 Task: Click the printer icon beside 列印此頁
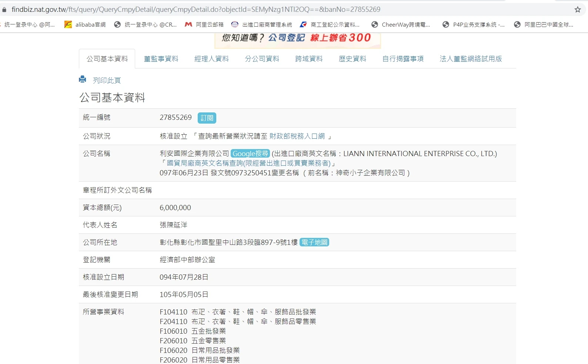[x=83, y=80]
